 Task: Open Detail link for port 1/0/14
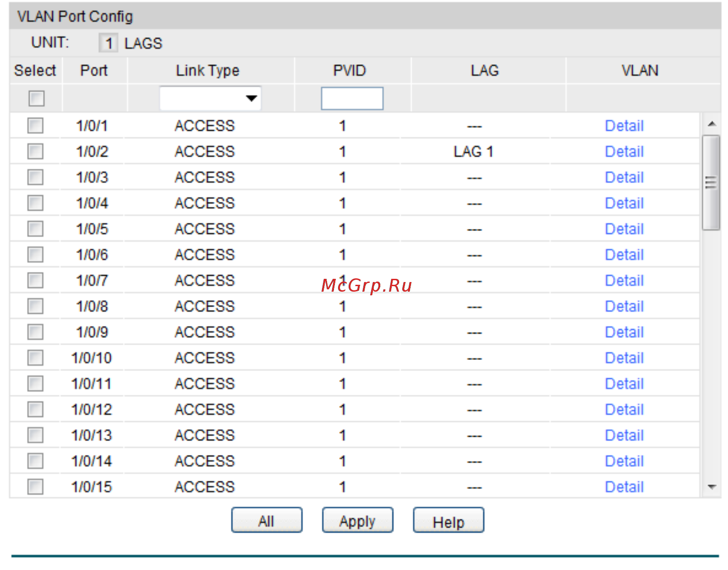(x=624, y=461)
